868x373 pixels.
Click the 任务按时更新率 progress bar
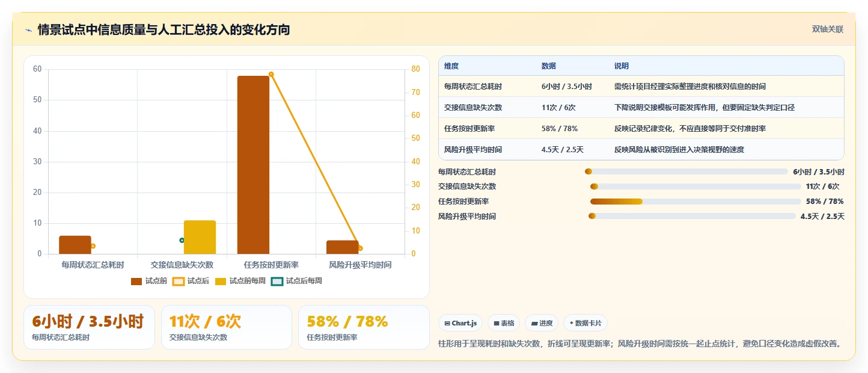click(x=695, y=202)
